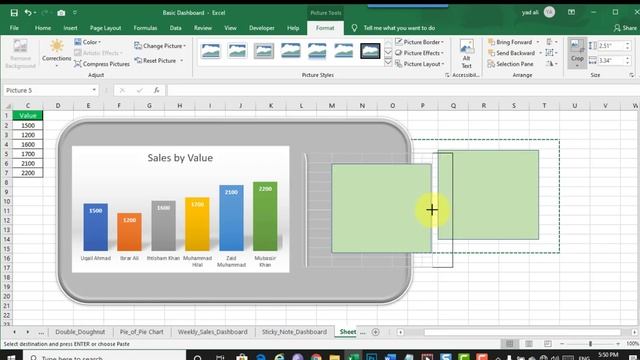This screenshot has height=360, width=640.
Task: Open the Weekly_Sales_Dashboard sheet tab
Action: point(213,332)
